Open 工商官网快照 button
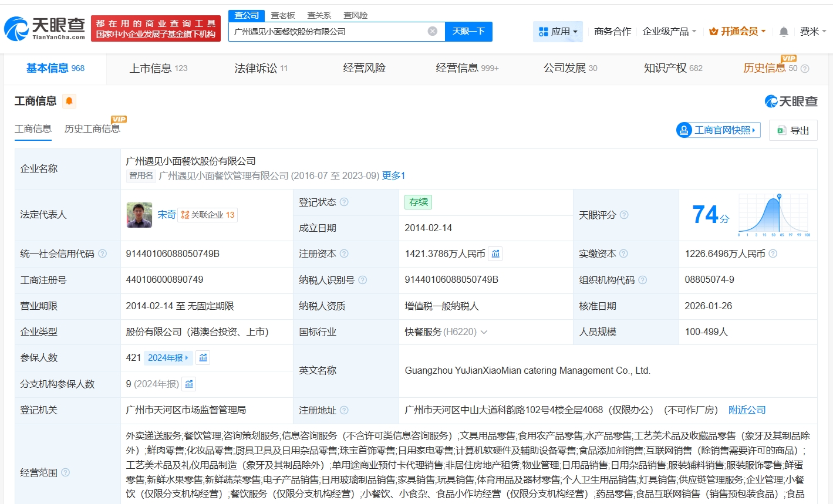 click(x=718, y=130)
